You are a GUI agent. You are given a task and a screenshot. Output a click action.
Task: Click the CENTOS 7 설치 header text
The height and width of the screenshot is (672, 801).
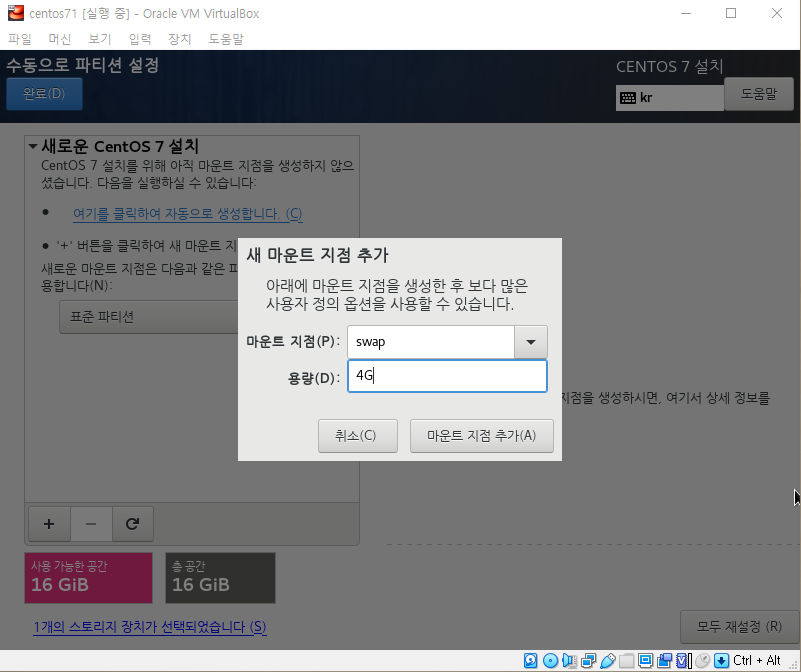tap(669, 66)
